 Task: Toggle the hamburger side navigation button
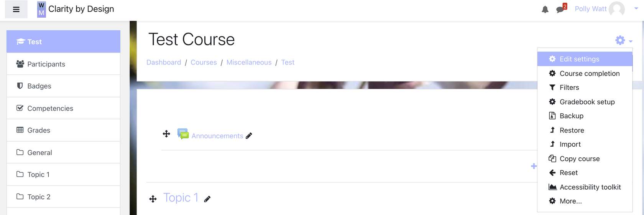point(16,9)
